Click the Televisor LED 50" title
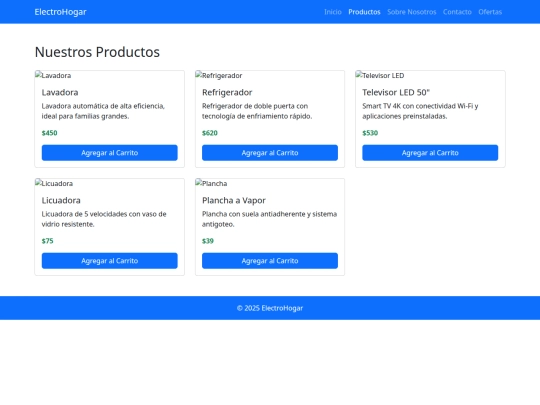 coord(396,92)
